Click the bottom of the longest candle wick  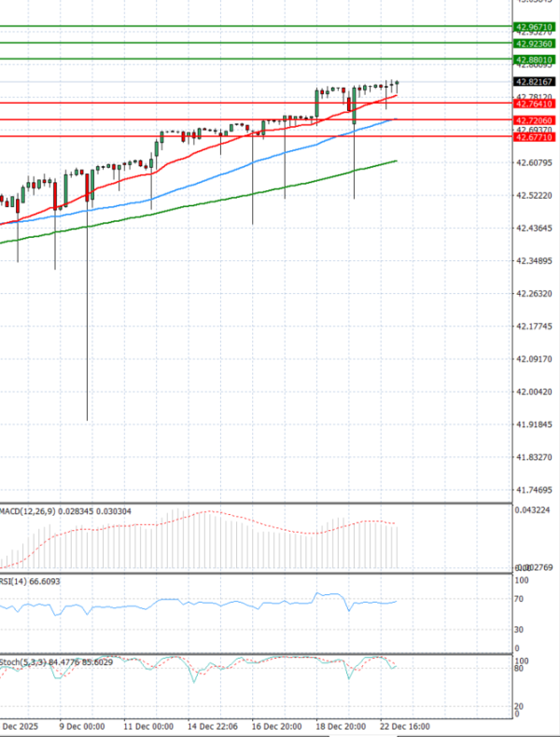coord(88,419)
